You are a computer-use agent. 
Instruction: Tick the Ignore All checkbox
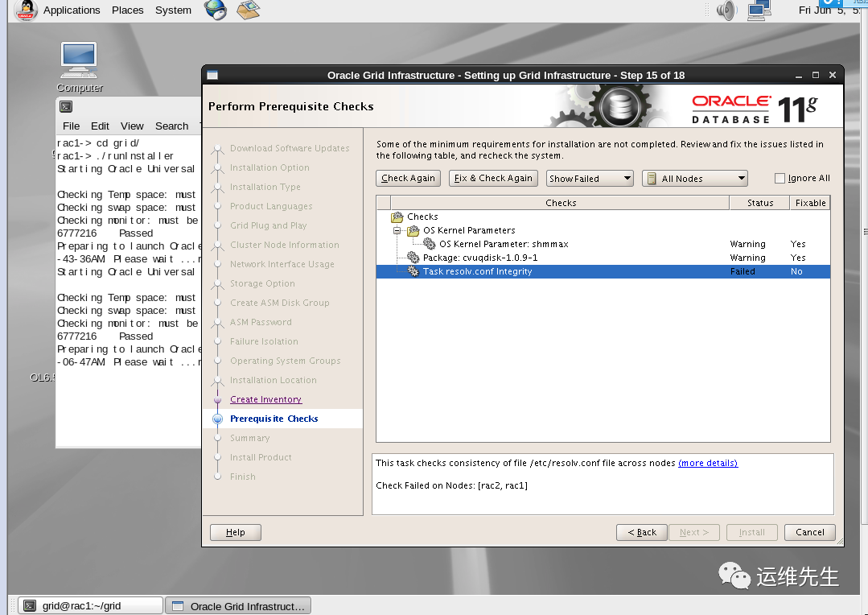[780, 178]
